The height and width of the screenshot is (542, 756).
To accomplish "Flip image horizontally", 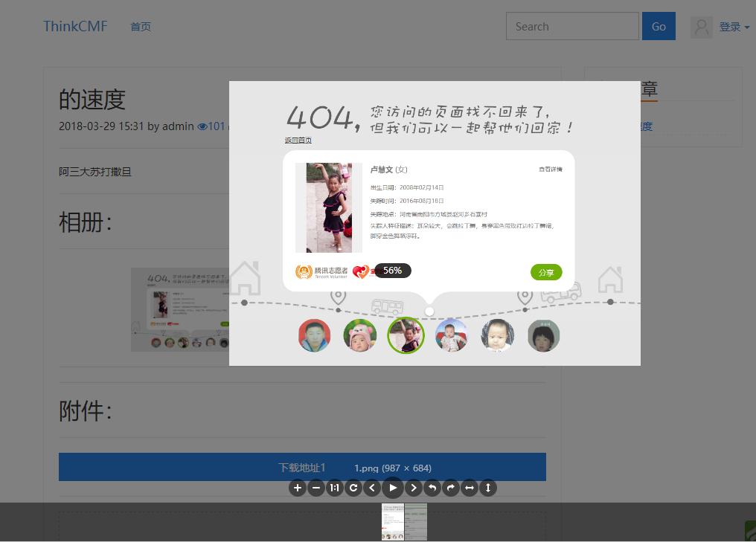I will click(x=470, y=488).
